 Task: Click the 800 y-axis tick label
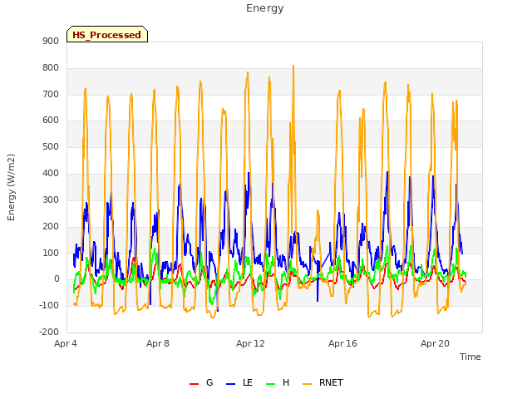pyautogui.click(x=51, y=68)
